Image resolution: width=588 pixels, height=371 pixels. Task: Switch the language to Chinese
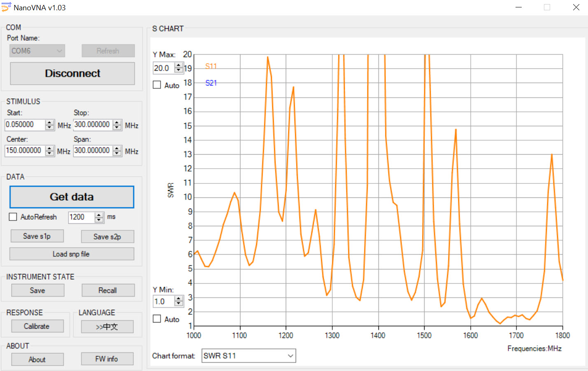pos(108,327)
